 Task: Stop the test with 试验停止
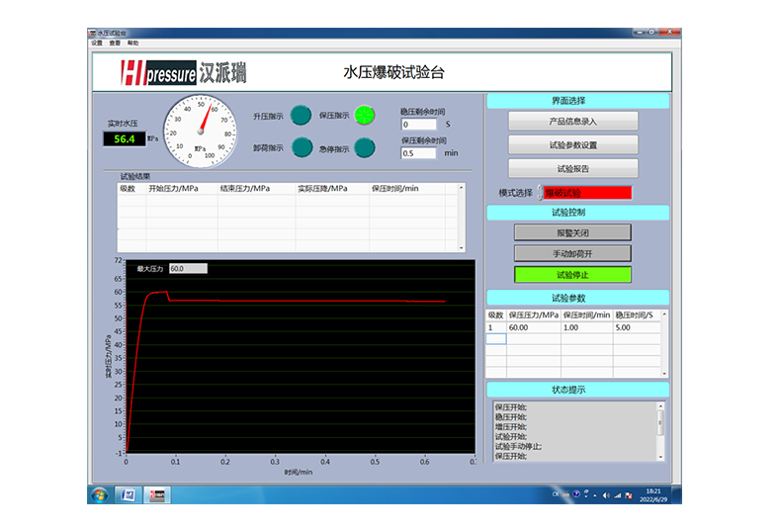(x=572, y=275)
